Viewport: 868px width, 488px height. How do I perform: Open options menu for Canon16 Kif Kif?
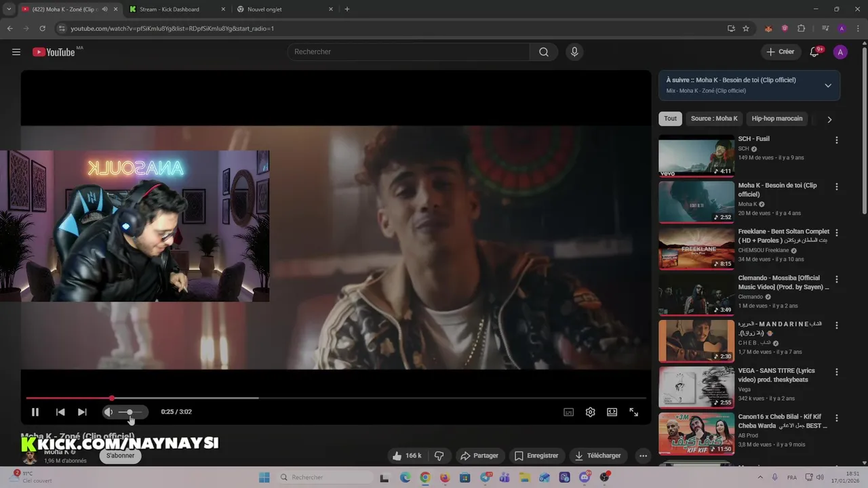click(836, 418)
